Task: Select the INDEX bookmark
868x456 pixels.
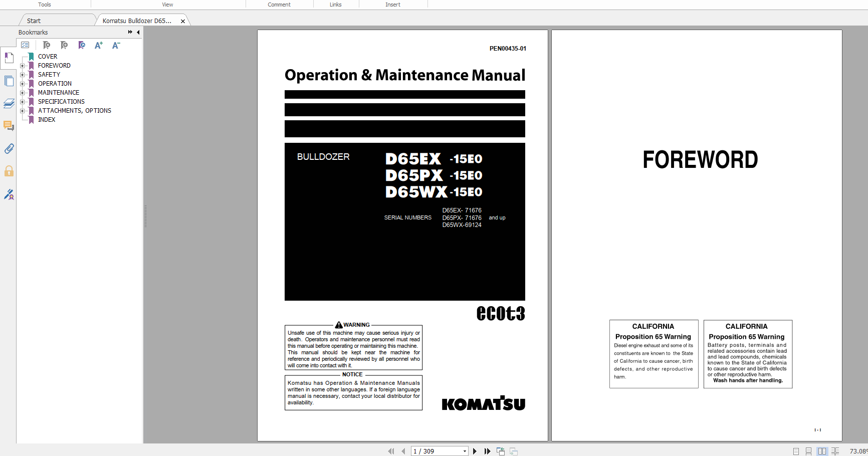Action: (47, 120)
